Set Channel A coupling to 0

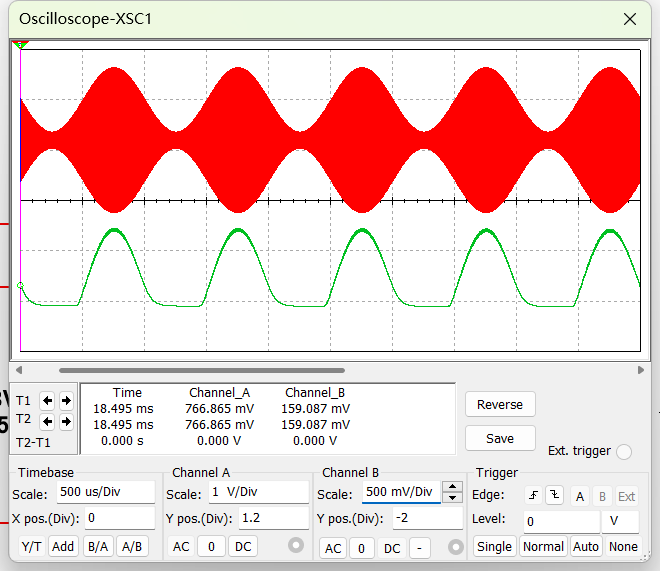pos(211,546)
